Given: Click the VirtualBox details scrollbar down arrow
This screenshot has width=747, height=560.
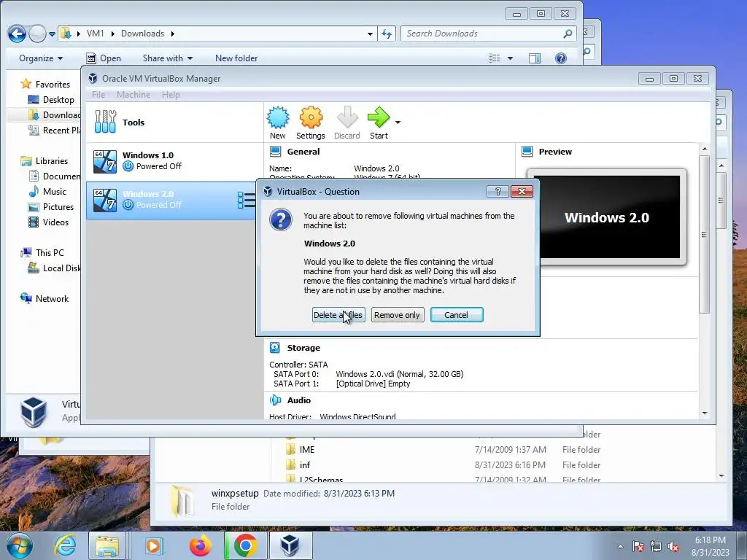Looking at the screenshot, I should pyautogui.click(x=705, y=413).
